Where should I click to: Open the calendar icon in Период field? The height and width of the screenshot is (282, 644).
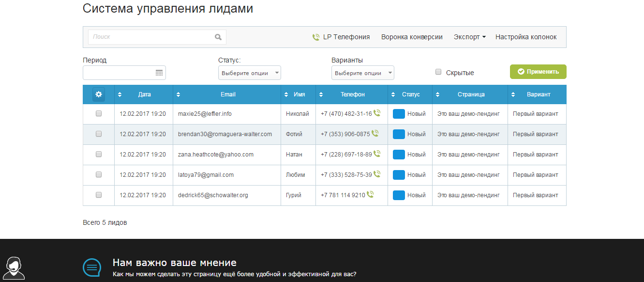(160, 73)
